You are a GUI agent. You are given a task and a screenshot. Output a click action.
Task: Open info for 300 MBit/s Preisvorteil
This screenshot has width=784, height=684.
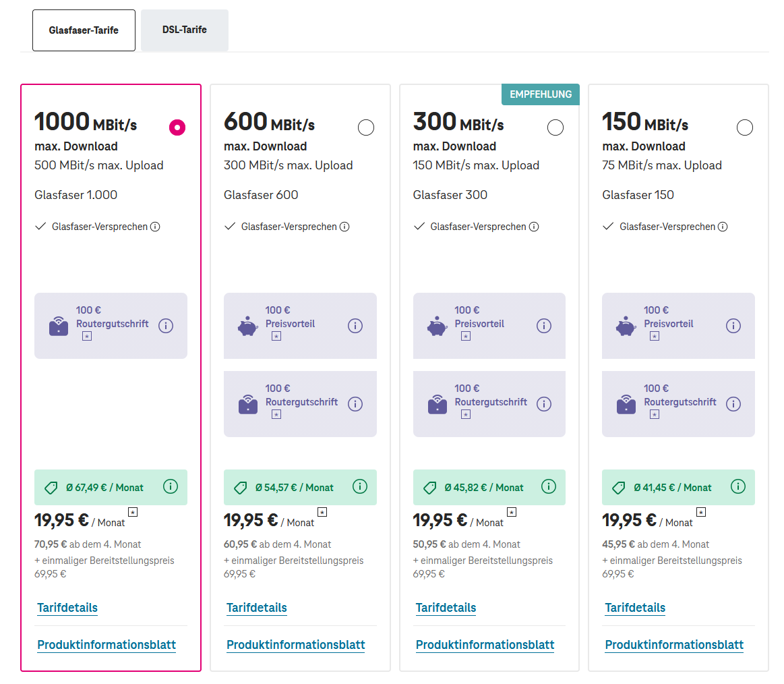pos(544,326)
